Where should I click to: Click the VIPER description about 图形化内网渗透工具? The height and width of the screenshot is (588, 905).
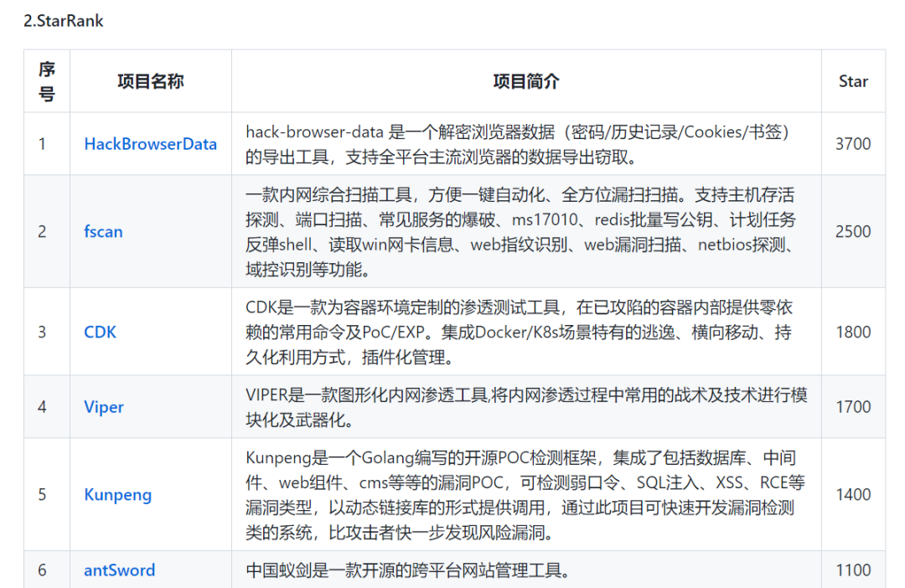(x=526, y=407)
